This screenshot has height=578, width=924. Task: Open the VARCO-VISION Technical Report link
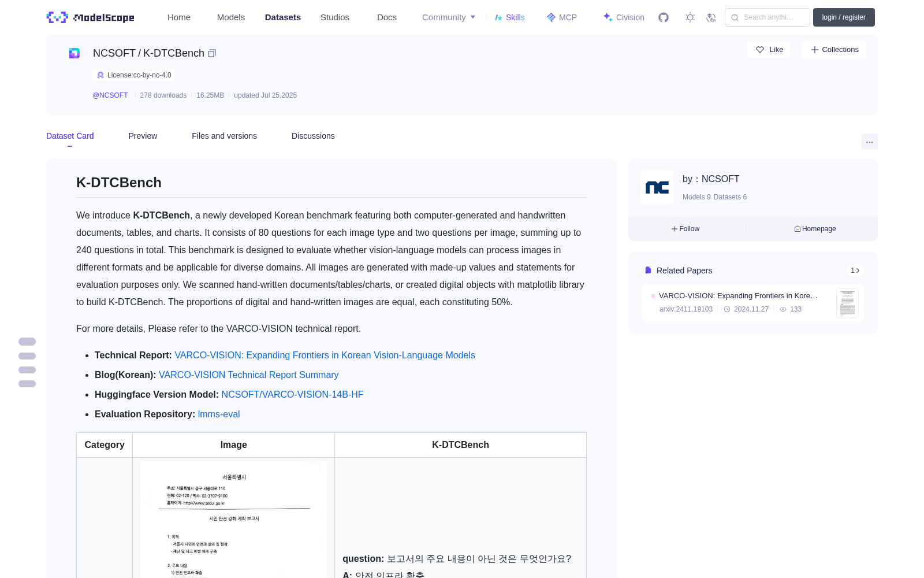pos(325,355)
